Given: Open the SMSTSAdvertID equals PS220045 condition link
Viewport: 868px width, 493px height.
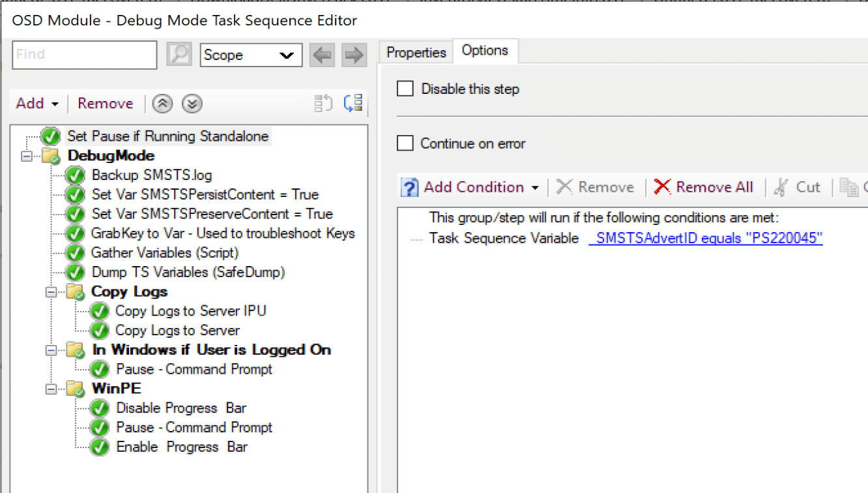Looking at the screenshot, I should [706, 238].
